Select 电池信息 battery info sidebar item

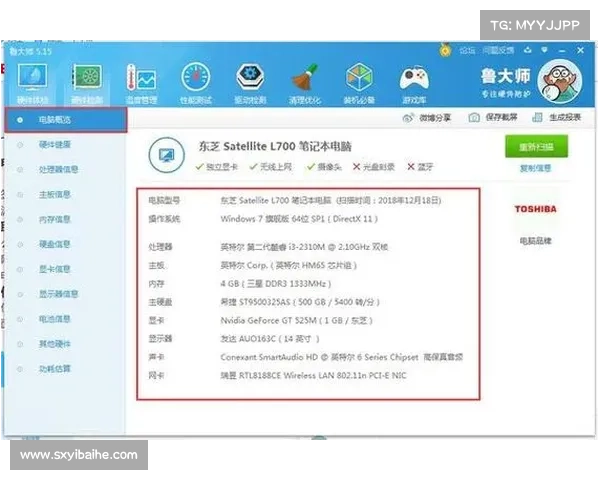pos(55,318)
